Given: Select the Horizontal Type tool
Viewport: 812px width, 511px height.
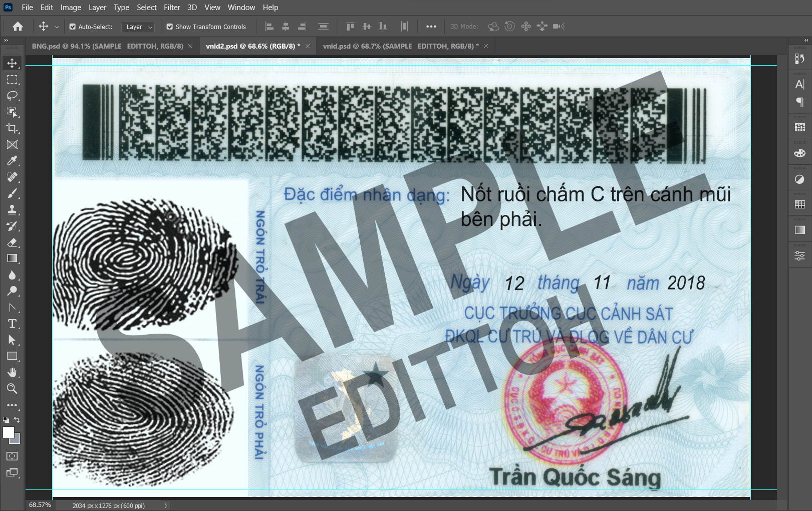Looking at the screenshot, I should click(12, 324).
